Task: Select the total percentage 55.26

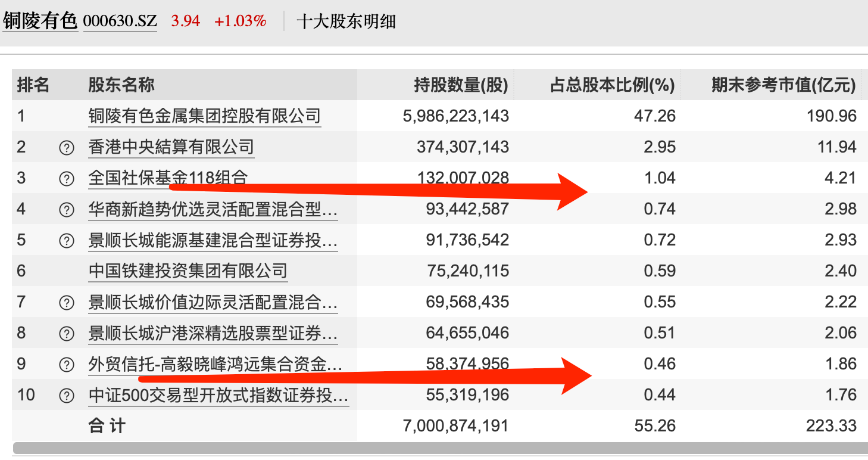Action: [x=655, y=425]
